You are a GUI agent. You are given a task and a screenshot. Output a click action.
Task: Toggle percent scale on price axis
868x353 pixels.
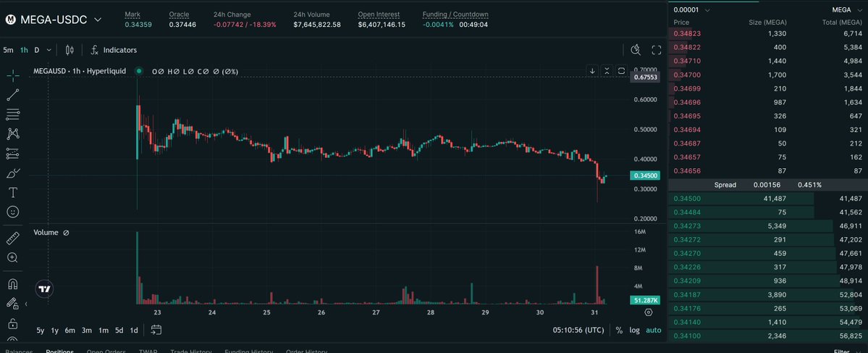point(619,331)
